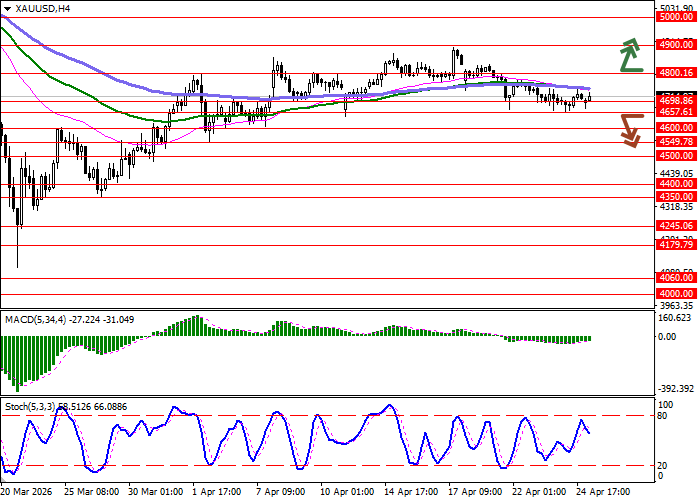
Task: Click the 5000.00 price level label
Action: pos(676,17)
